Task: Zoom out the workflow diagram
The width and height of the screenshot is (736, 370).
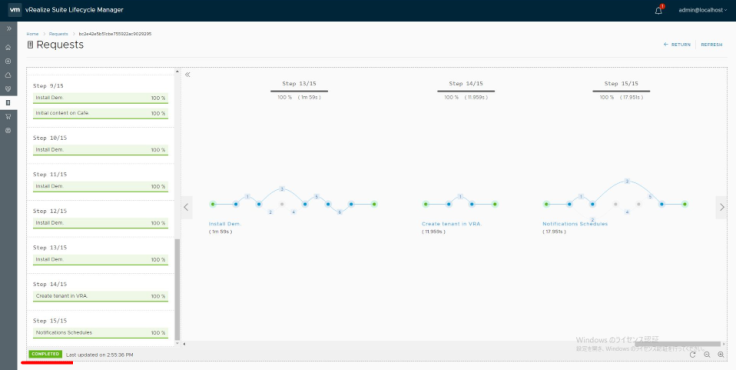Action: pos(707,355)
